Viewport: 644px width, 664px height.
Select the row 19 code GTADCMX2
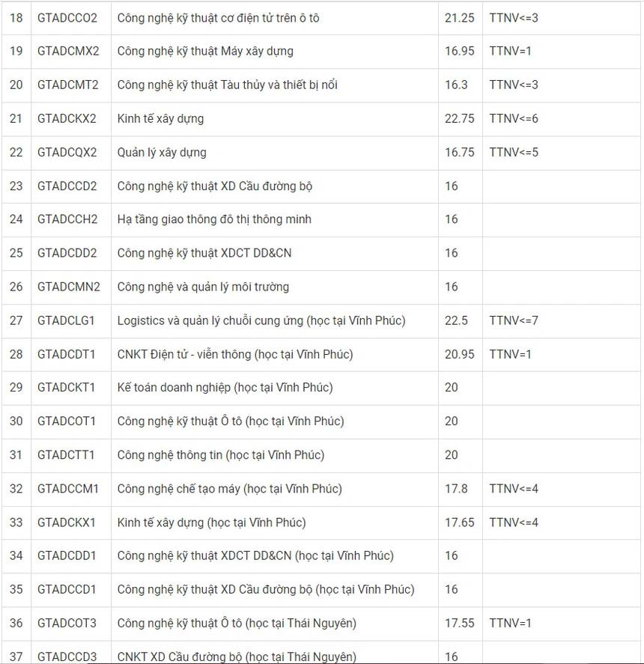pos(68,52)
